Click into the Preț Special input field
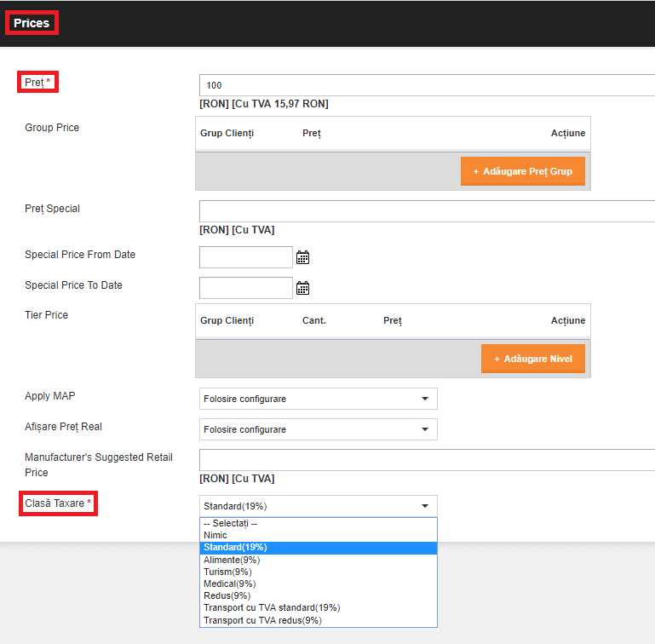The height and width of the screenshot is (644, 655). point(427,211)
